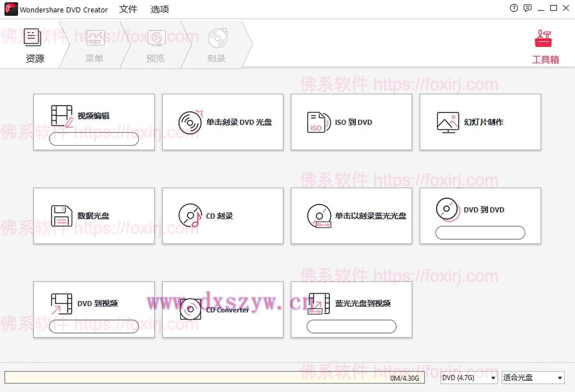Select the DVD 到视频 label
575x392 pixels.
[x=98, y=303]
